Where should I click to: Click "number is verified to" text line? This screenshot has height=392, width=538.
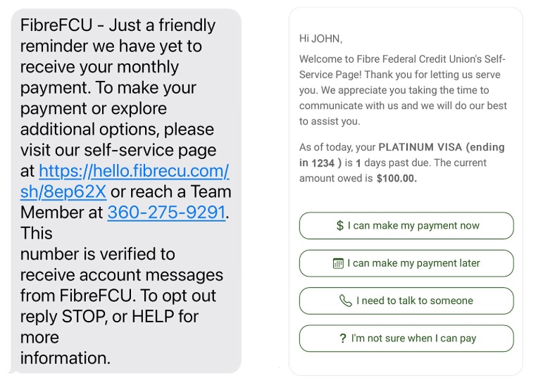tap(98, 254)
